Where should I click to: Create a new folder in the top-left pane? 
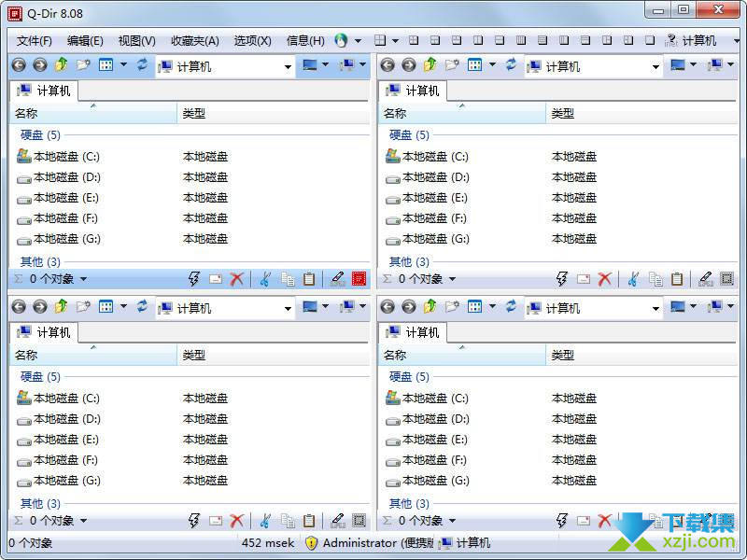[83, 64]
